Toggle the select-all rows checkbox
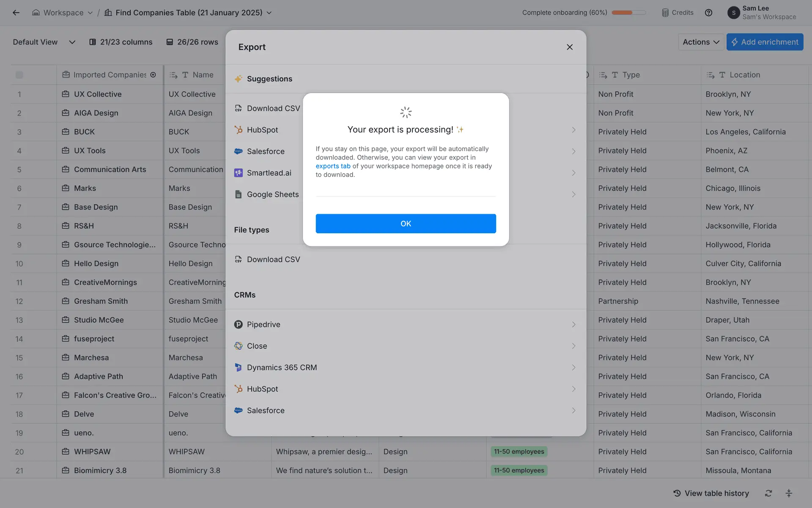The image size is (812, 508). (19, 75)
